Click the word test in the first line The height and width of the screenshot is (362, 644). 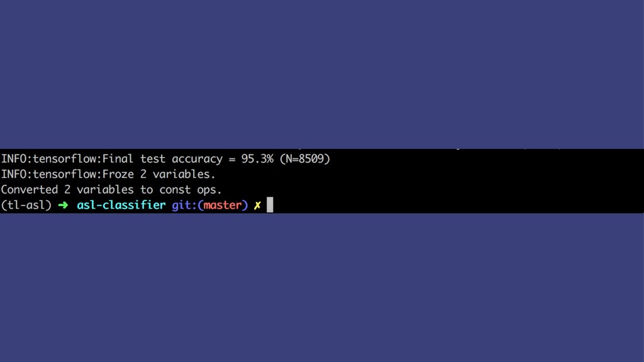(153, 159)
